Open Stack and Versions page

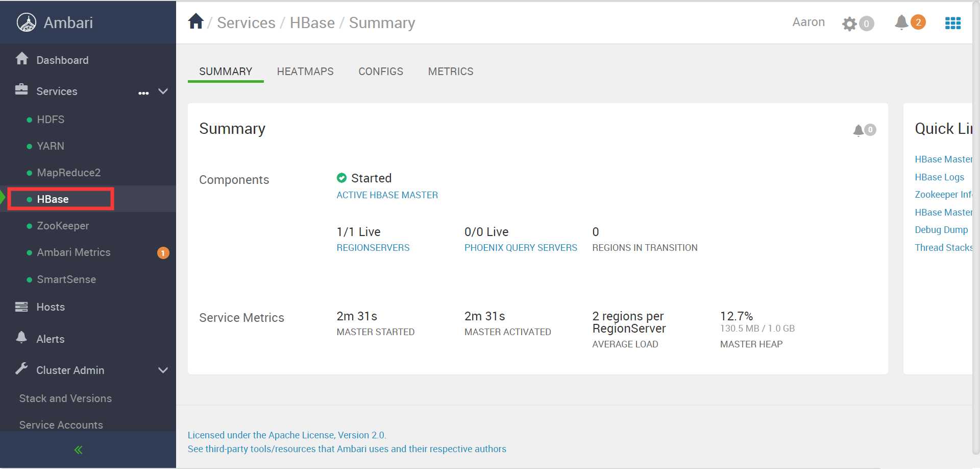65,398
